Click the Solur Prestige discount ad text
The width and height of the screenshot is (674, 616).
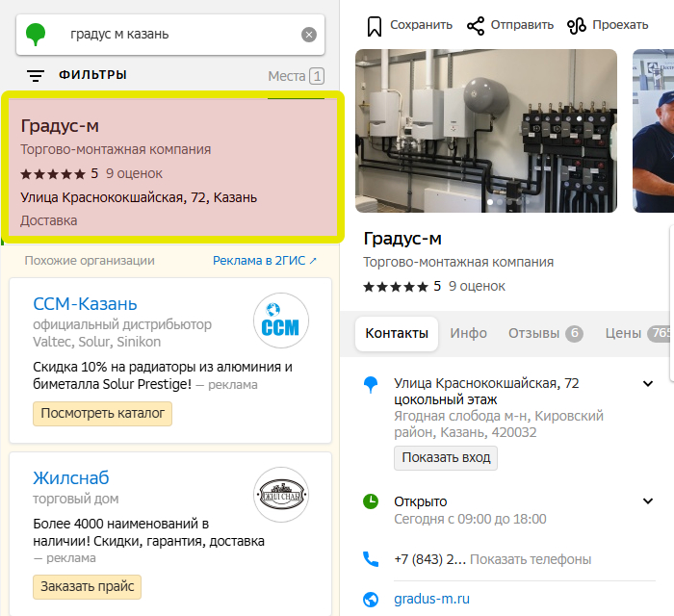click(163, 375)
